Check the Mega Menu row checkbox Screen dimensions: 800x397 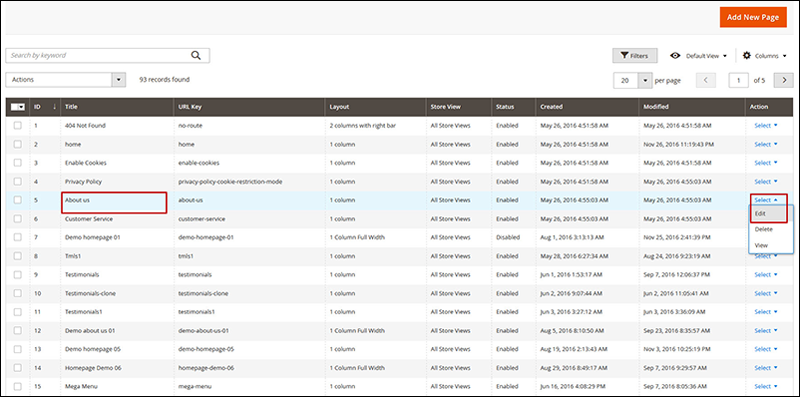pos(18,386)
